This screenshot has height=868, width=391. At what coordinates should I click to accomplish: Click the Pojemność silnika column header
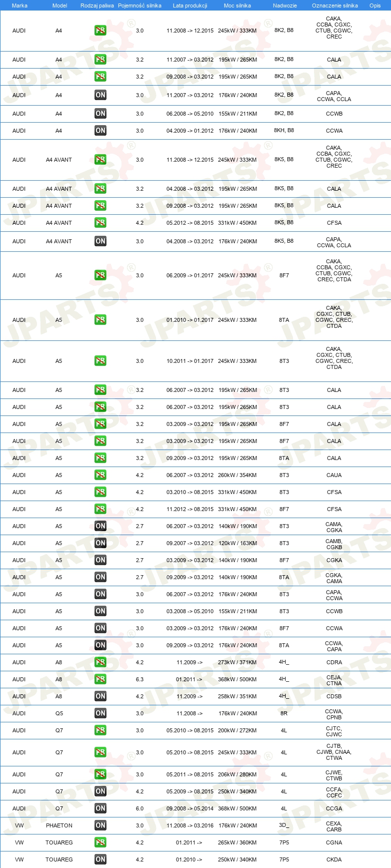click(x=139, y=6)
